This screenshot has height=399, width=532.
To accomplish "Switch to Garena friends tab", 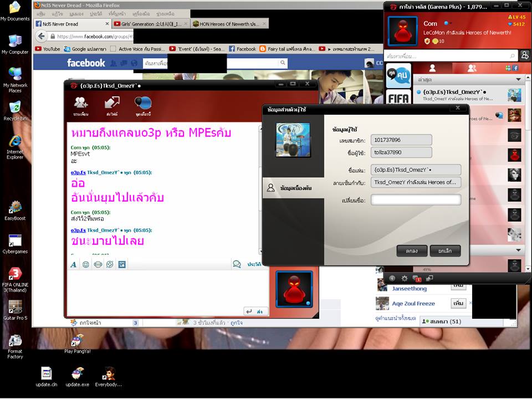I will [432, 68].
